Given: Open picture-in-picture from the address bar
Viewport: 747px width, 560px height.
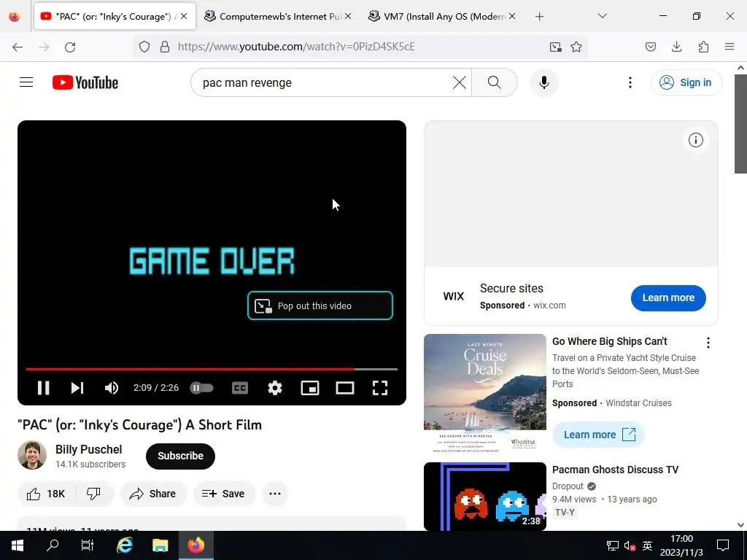Looking at the screenshot, I should pos(555,47).
